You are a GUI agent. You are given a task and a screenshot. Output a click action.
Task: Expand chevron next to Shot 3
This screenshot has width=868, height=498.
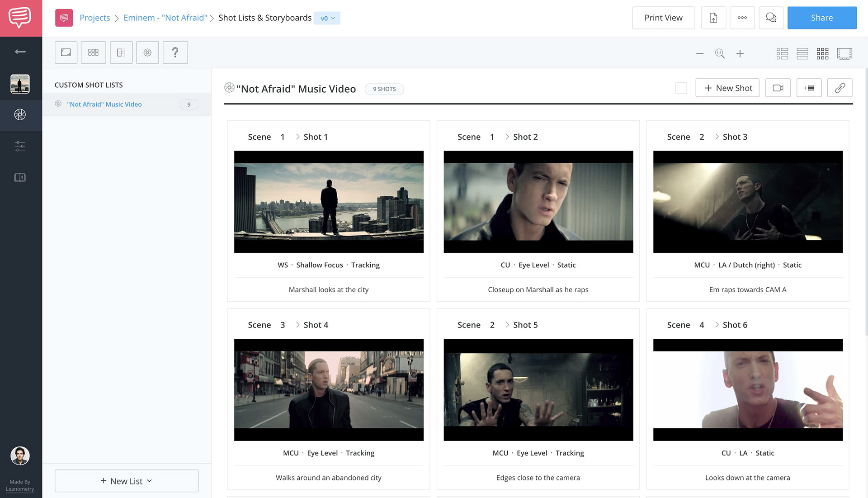tap(717, 137)
